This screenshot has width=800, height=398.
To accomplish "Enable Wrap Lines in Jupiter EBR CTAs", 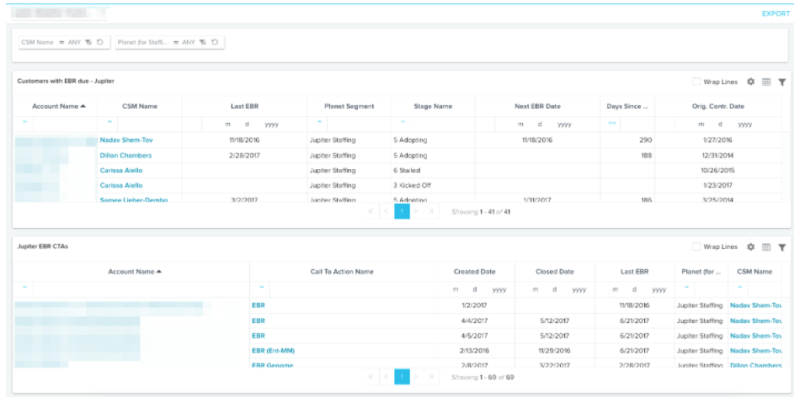I will click(x=696, y=246).
